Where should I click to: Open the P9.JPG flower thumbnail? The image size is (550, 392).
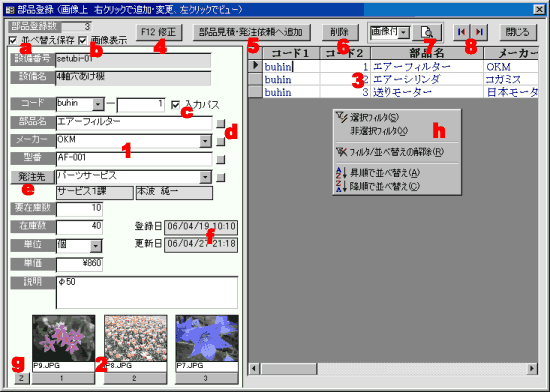pyautogui.click(x=63, y=338)
